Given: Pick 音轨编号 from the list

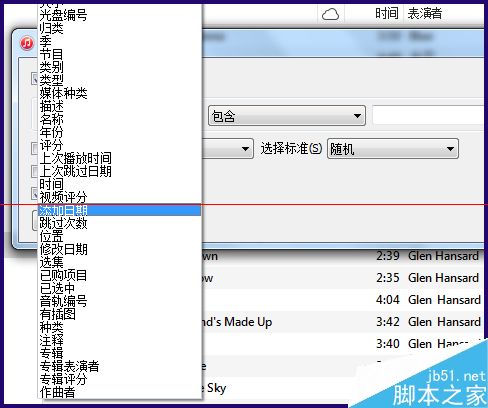Looking at the screenshot, I should click(x=120, y=301).
